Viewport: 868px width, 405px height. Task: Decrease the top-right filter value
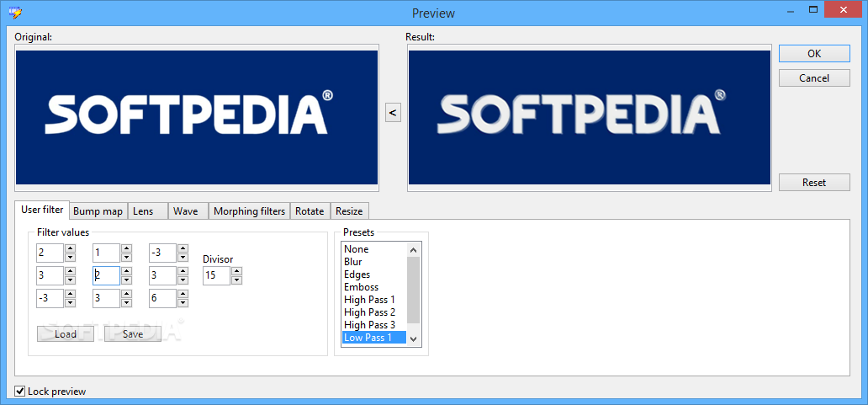click(x=183, y=258)
